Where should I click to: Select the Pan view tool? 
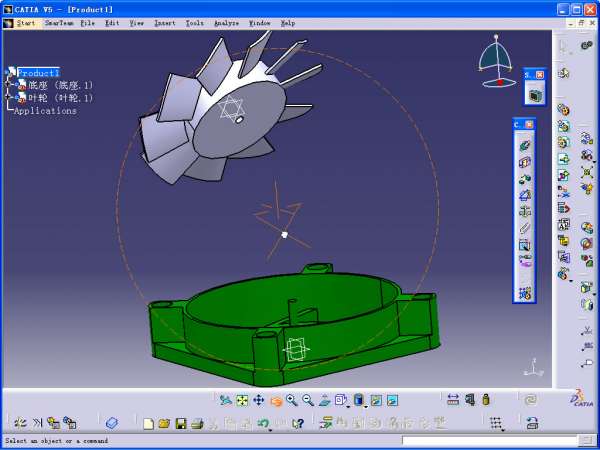[x=258, y=400]
